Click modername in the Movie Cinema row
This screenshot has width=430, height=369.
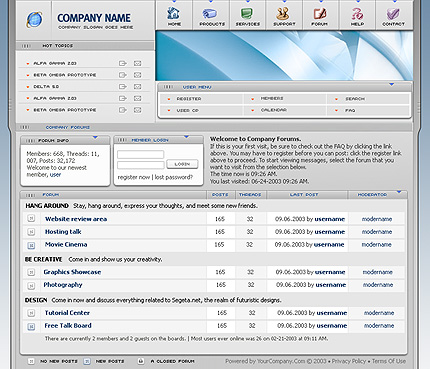(x=377, y=245)
